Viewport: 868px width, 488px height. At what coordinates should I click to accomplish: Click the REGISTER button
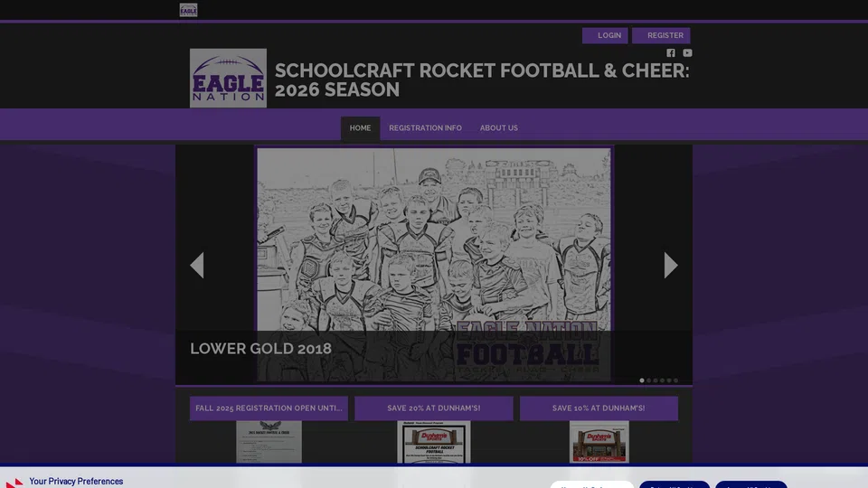click(661, 35)
